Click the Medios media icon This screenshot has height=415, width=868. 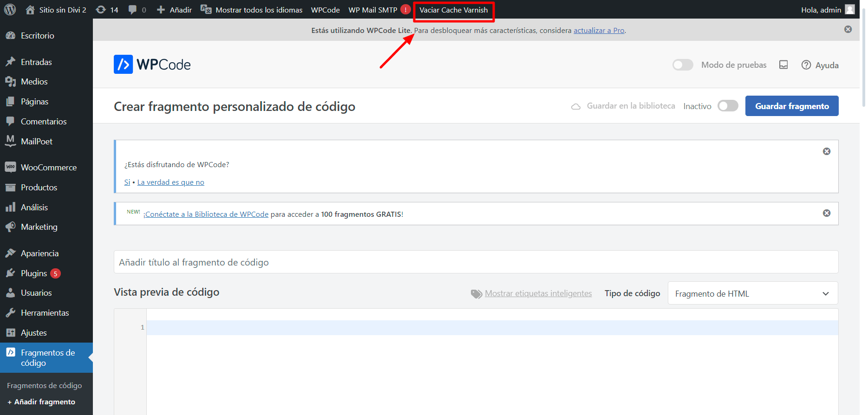click(11, 82)
